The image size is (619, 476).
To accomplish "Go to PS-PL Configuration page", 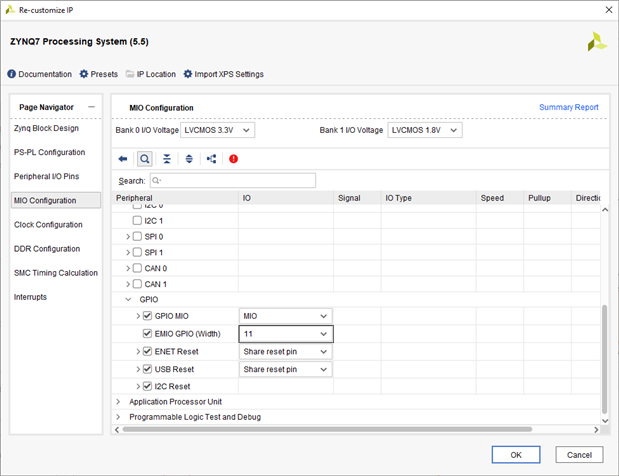I will [49, 152].
